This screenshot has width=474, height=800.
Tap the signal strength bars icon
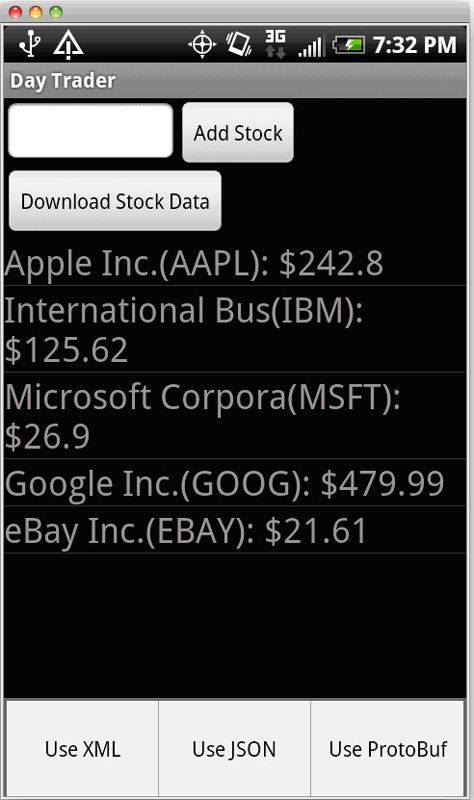point(311,46)
